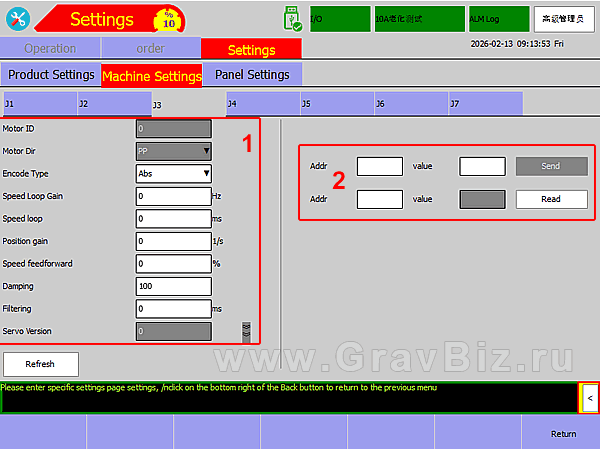Click the double-chevron scroll-down icon beside Servo Version

pos(246,331)
